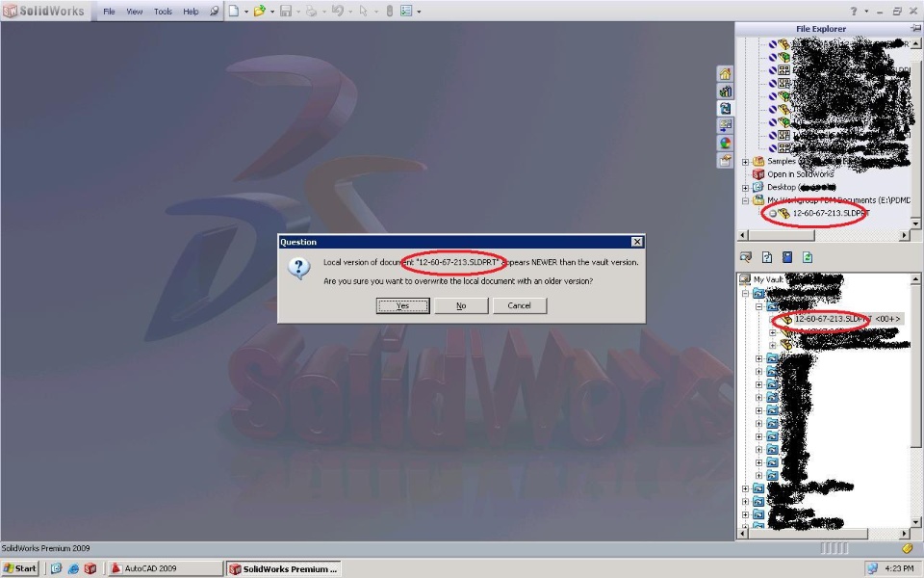Click the Internet Explorer quick launch icon

pyautogui.click(x=73, y=568)
